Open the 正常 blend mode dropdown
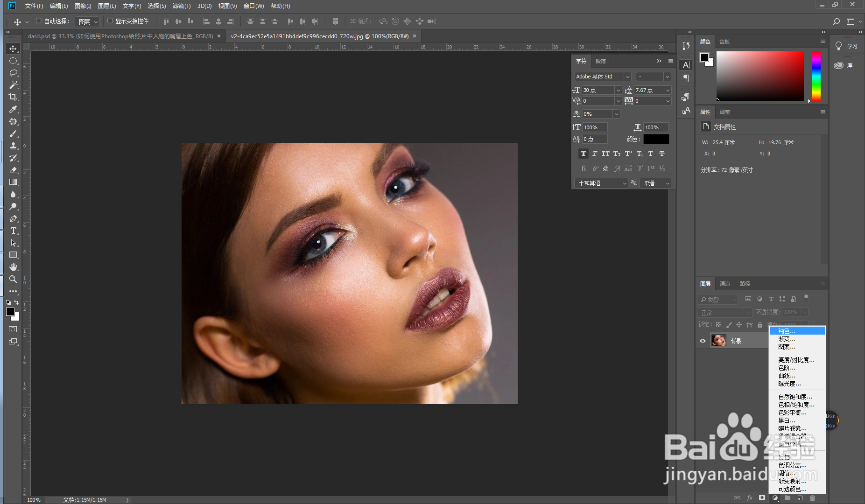 724,312
